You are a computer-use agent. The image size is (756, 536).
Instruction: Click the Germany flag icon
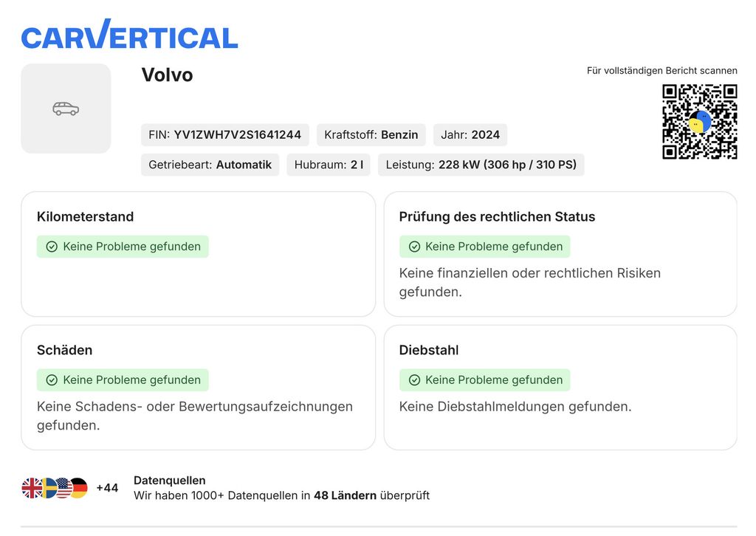tap(80, 488)
